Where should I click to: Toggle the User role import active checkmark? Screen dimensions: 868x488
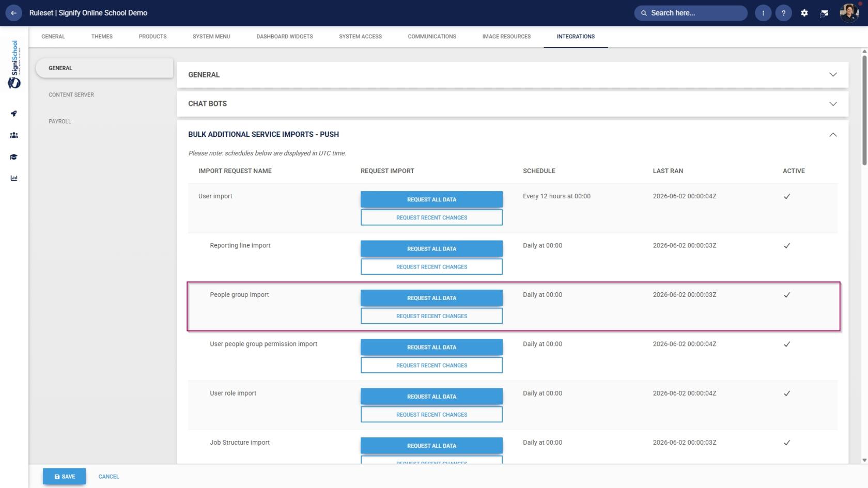[x=787, y=393]
